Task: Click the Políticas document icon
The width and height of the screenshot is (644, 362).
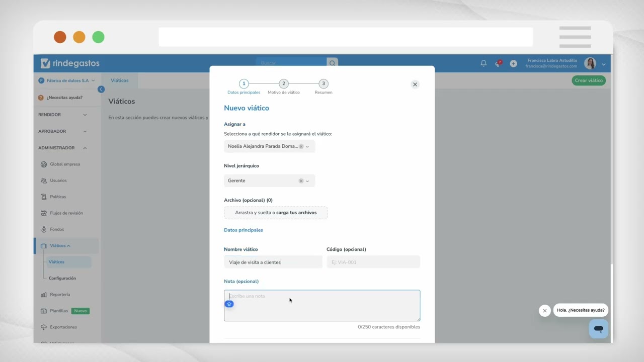Action: coord(44,197)
